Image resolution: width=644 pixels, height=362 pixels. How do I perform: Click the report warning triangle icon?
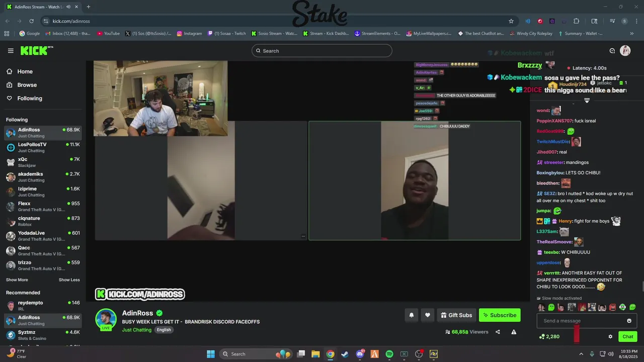click(x=514, y=332)
